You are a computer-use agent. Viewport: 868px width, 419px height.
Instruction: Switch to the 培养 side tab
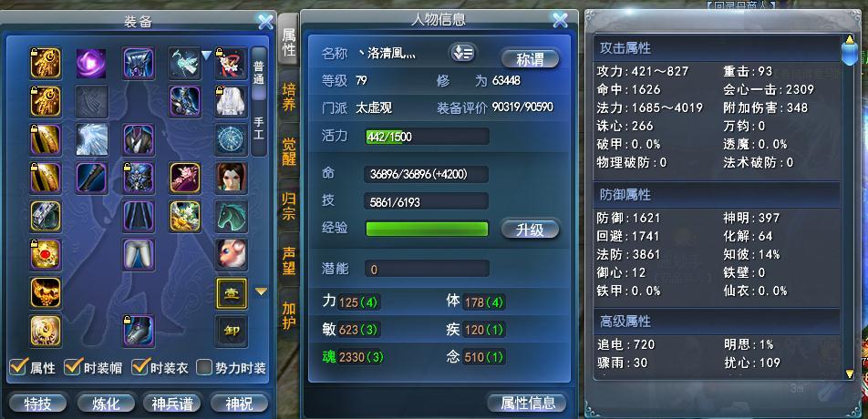[x=288, y=97]
